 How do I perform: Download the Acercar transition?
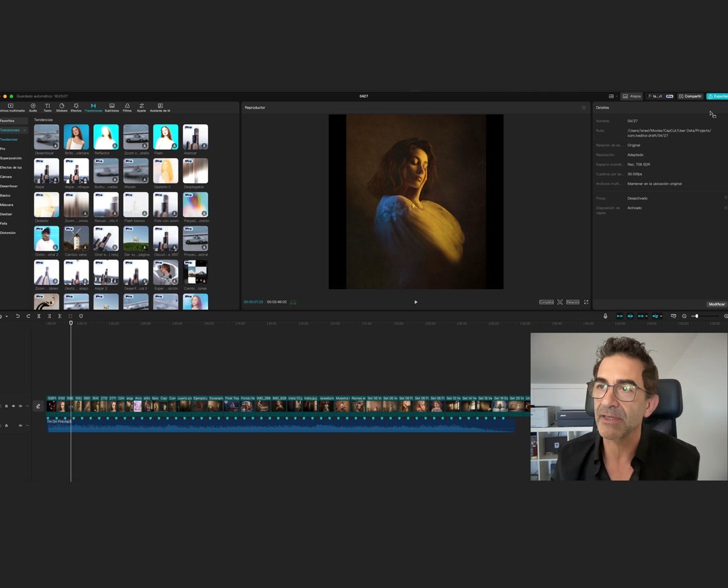click(x=204, y=146)
